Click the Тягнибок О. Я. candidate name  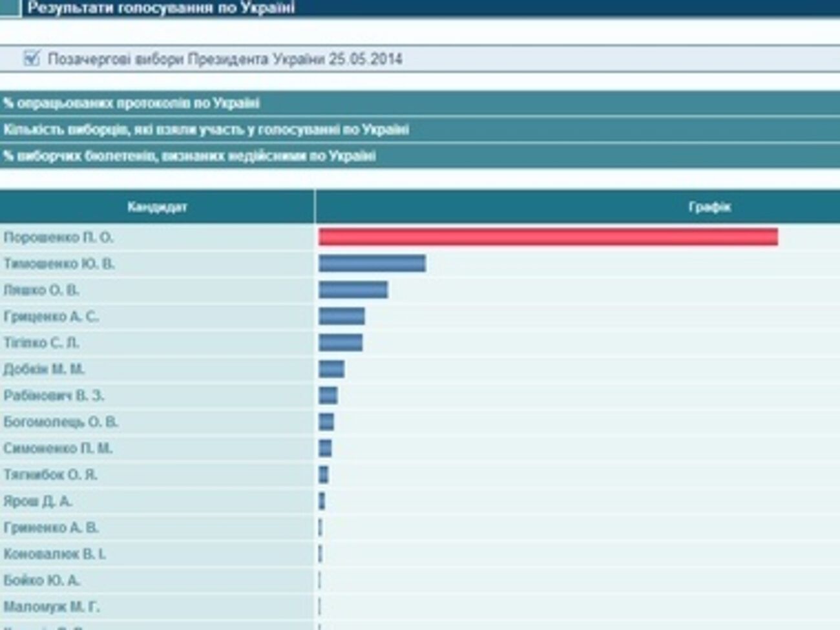pos(50,475)
